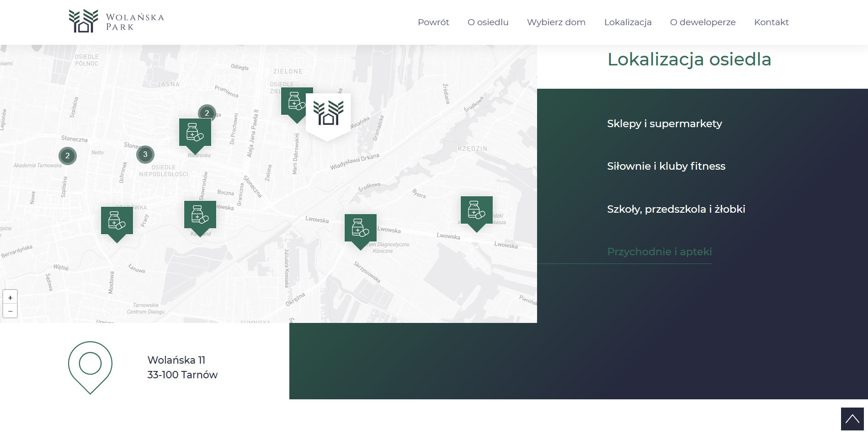This screenshot has width=868, height=435.
Task: Select Przychodnie i apteki category
Action: click(x=659, y=252)
